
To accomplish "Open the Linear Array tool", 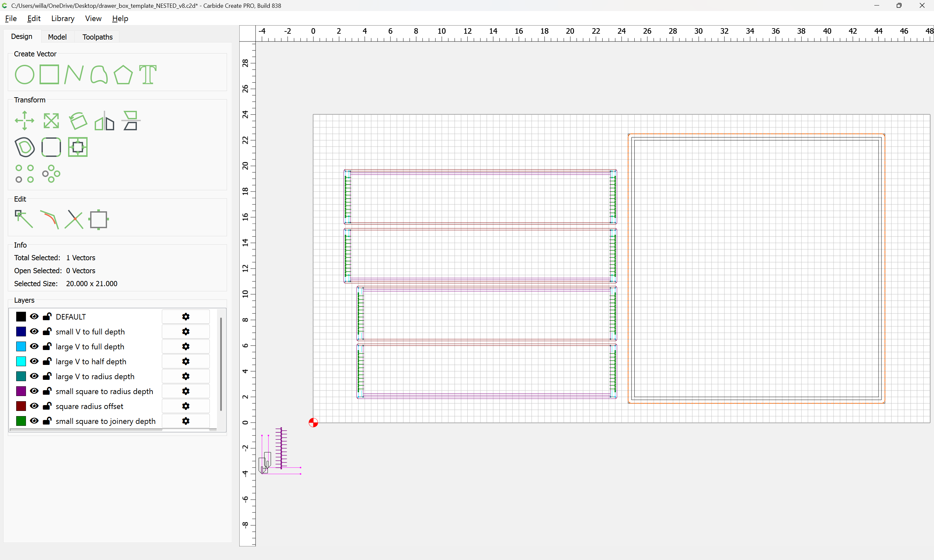I will pyautogui.click(x=24, y=174).
